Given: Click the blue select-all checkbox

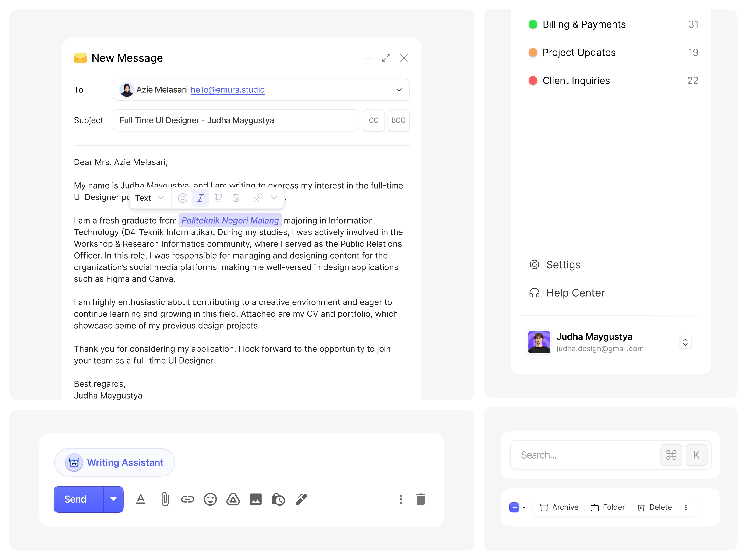Looking at the screenshot, I should [514, 507].
